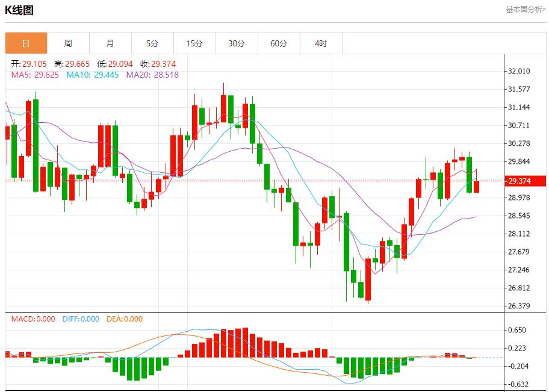Click the K线图 chart title
549x392 pixels.
(x=20, y=9)
